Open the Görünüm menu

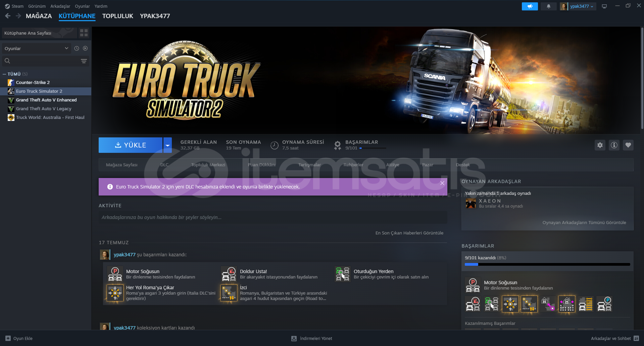point(37,6)
